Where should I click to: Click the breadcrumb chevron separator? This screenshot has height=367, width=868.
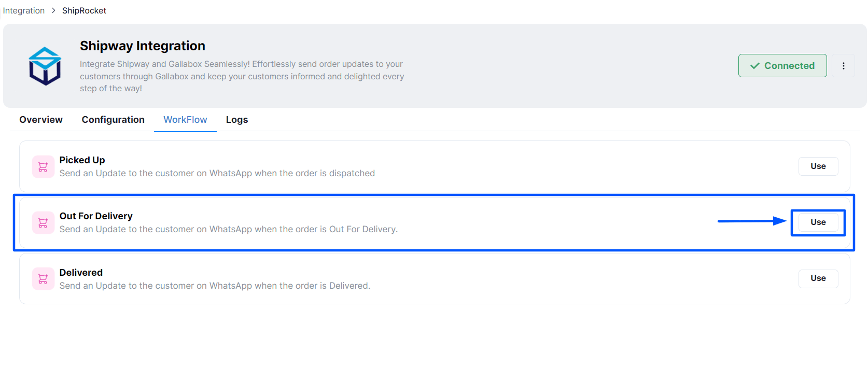[53, 10]
